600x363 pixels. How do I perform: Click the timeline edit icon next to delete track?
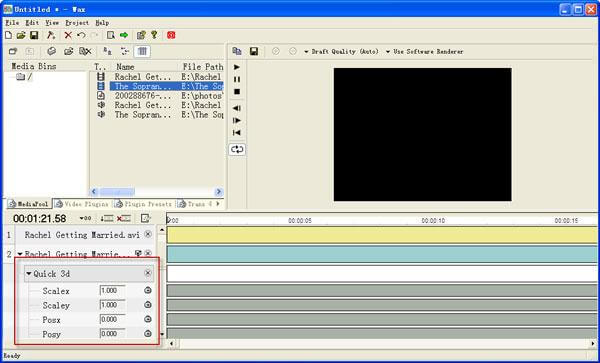tap(145, 218)
